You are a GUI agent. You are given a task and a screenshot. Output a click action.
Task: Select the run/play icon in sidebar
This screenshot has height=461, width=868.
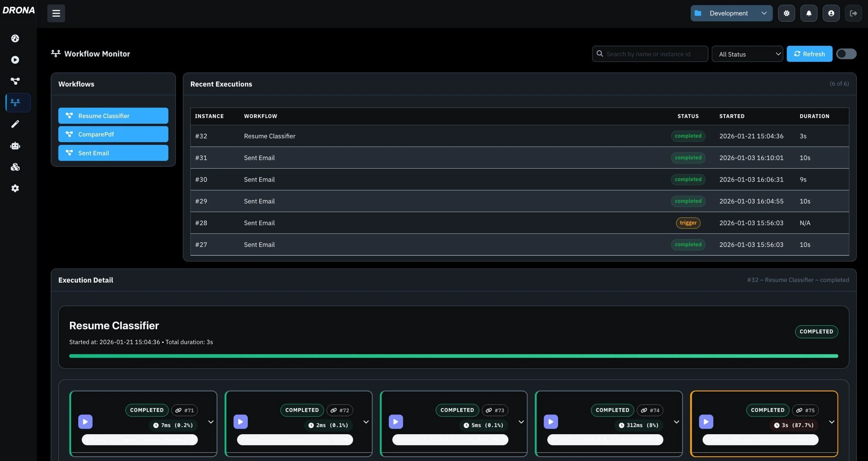15,60
